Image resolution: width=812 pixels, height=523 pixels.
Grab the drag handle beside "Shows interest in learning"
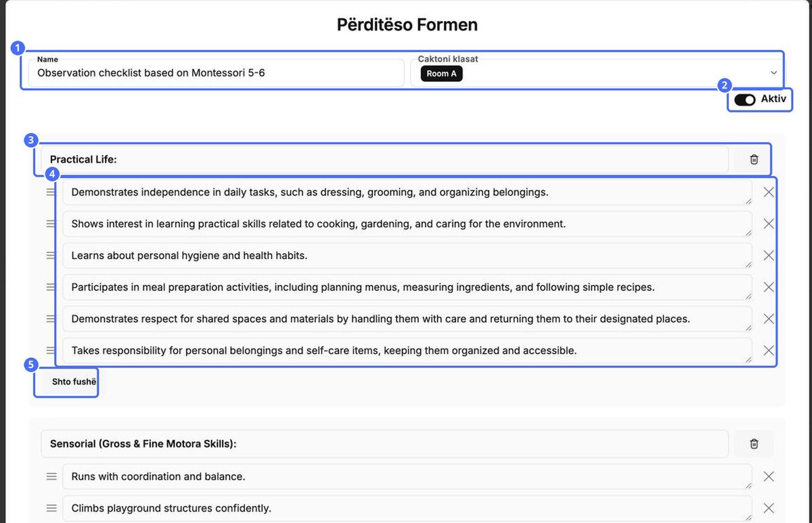[x=51, y=224]
